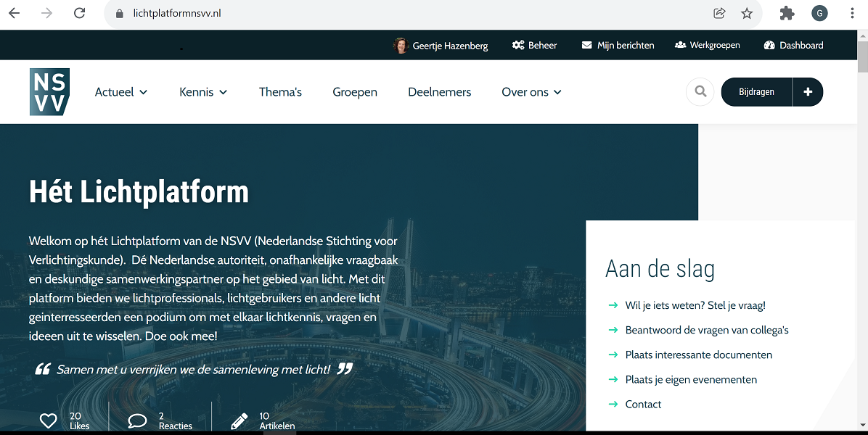Click Geertje Hazenberg's profile photo
This screenshot has width=868, height=435.
click(x=400, y=46)
